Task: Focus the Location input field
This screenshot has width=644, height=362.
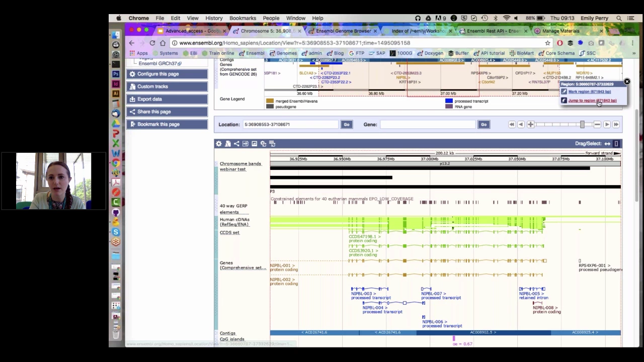Action: click(x=290, y=124)
